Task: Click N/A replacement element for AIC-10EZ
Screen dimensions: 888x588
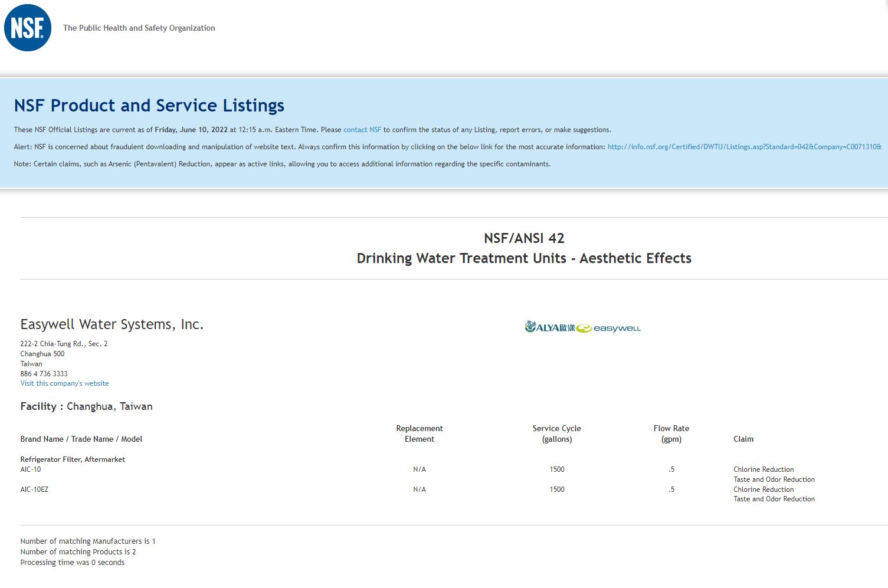Action: 420,490
